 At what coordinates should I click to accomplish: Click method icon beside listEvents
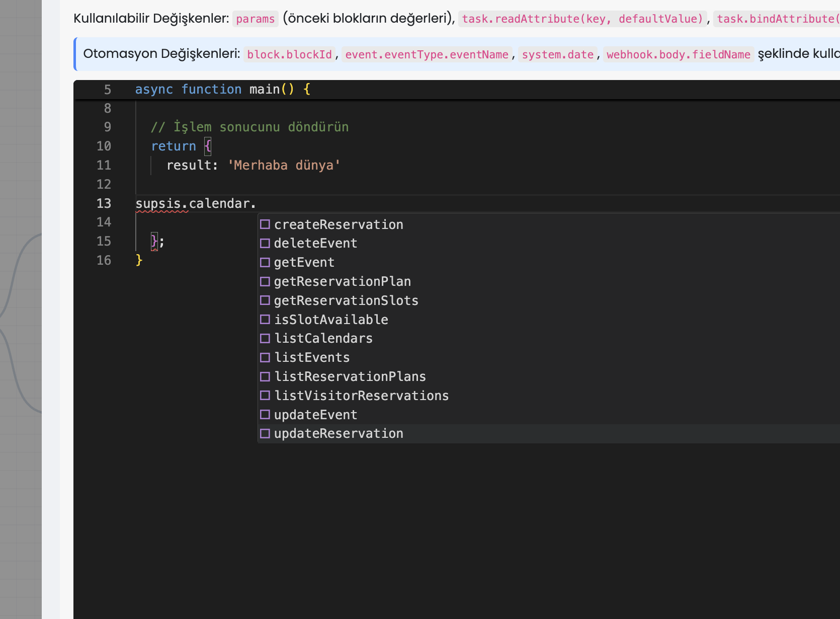(x=265, y=358)
